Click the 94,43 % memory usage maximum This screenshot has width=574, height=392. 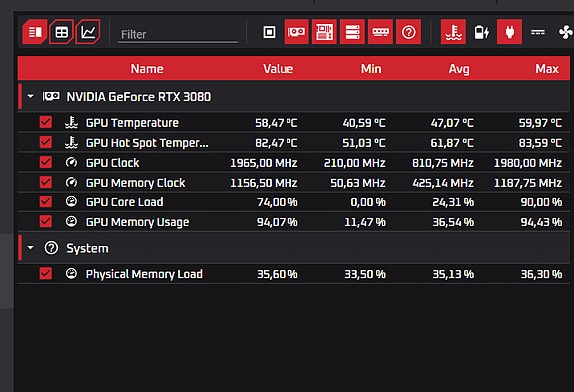(541, 222)
